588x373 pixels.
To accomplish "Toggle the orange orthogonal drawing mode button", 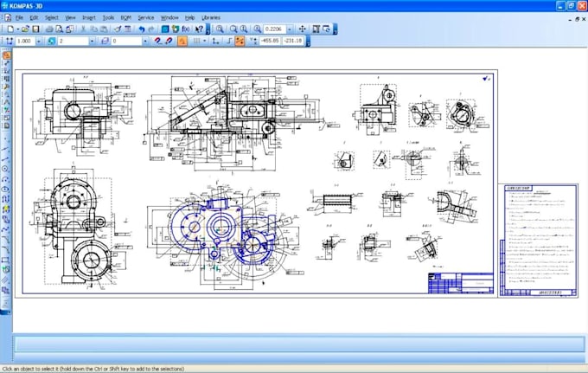I will coord(240,41).
